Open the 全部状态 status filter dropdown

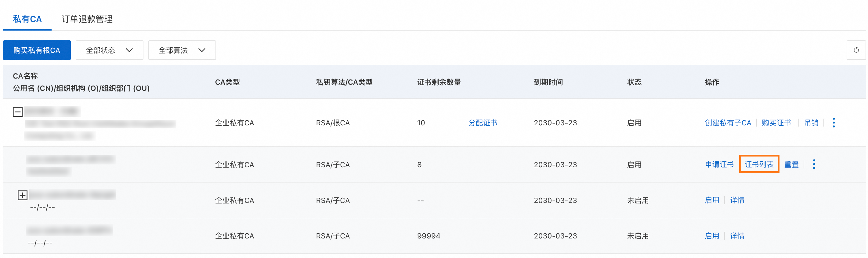[110, 50]
